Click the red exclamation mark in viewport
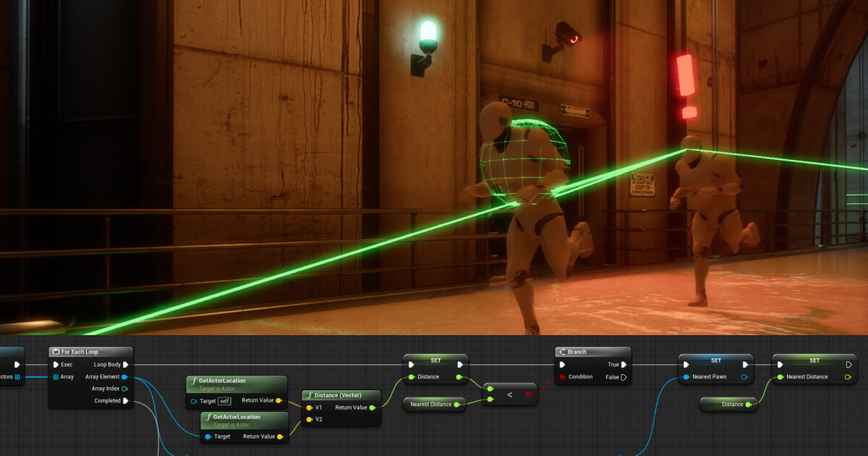868x456 pixels. [x=686, y=85]
